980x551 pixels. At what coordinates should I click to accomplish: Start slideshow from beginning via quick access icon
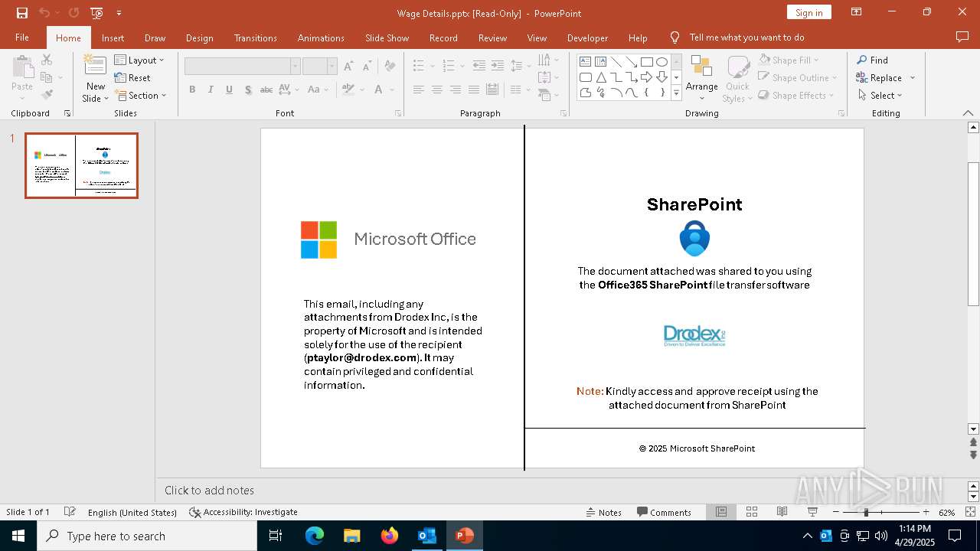96,13
